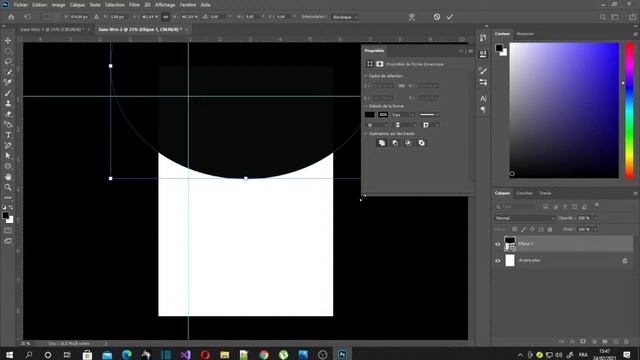This screenshot has height=360, width=640.
Task: Switch to the first Sans titre document tab
Action: tap(52, 29)
